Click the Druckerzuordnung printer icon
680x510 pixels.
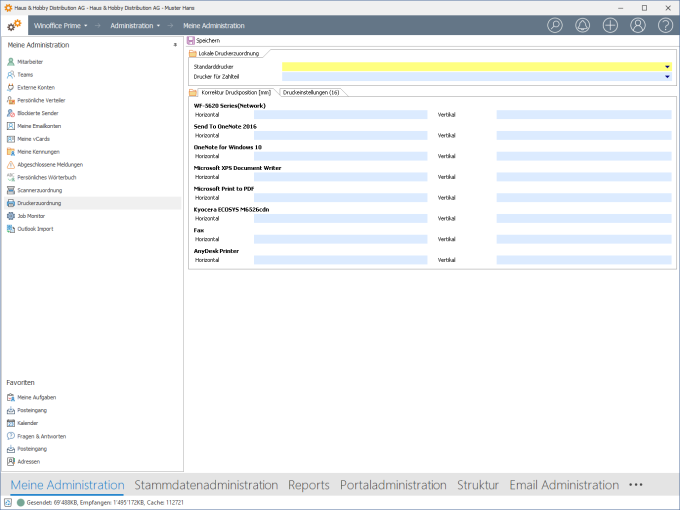[x=11, y=203]
